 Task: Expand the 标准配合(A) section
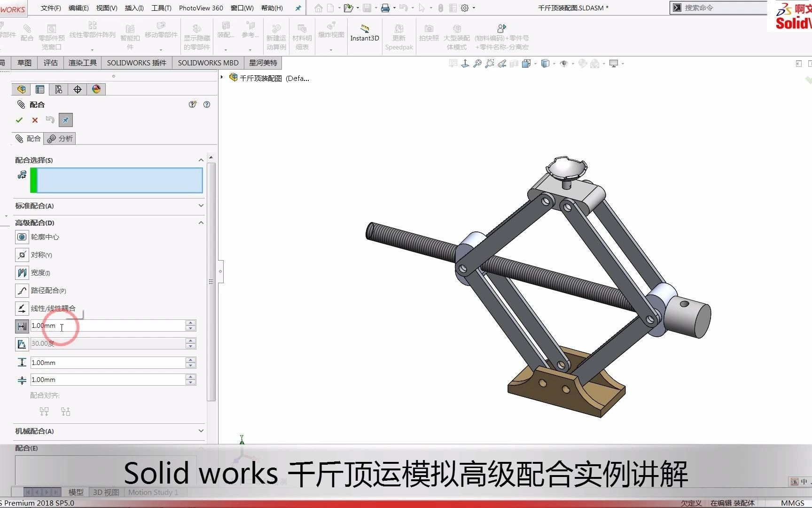[201, 206]
